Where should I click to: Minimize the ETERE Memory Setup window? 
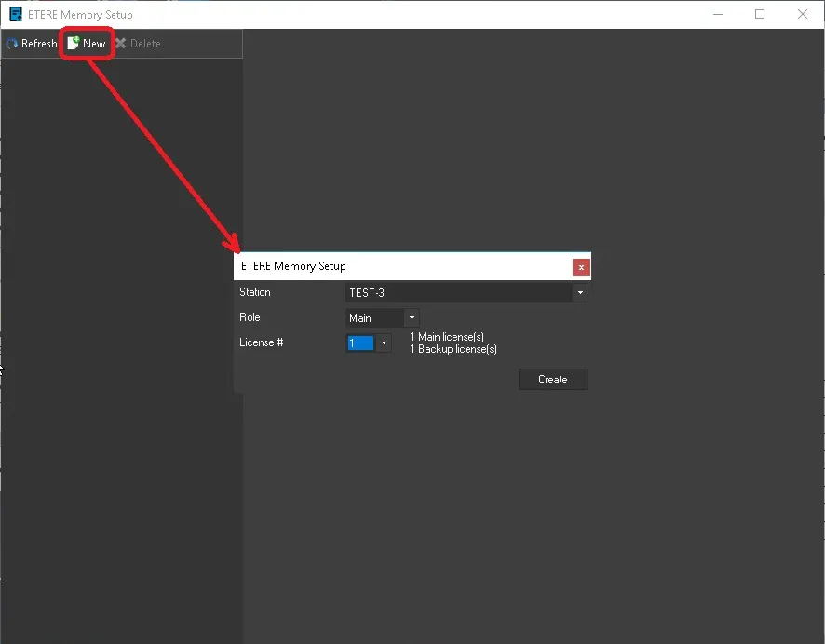click(x=718, y=14)
